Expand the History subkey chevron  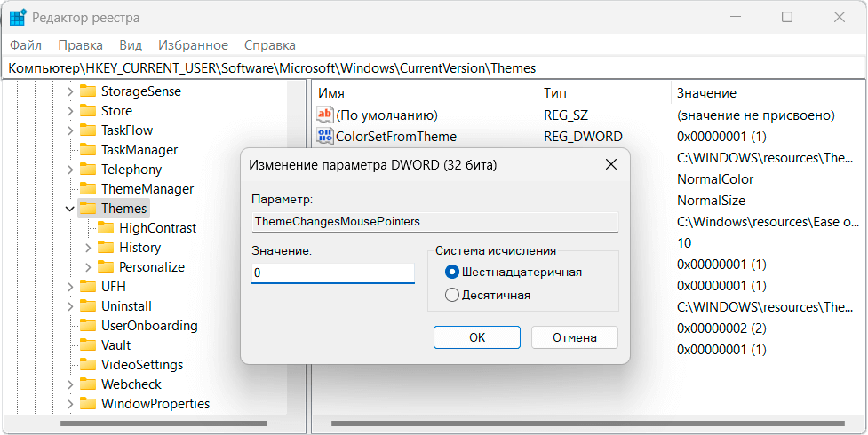pos(88,248)
